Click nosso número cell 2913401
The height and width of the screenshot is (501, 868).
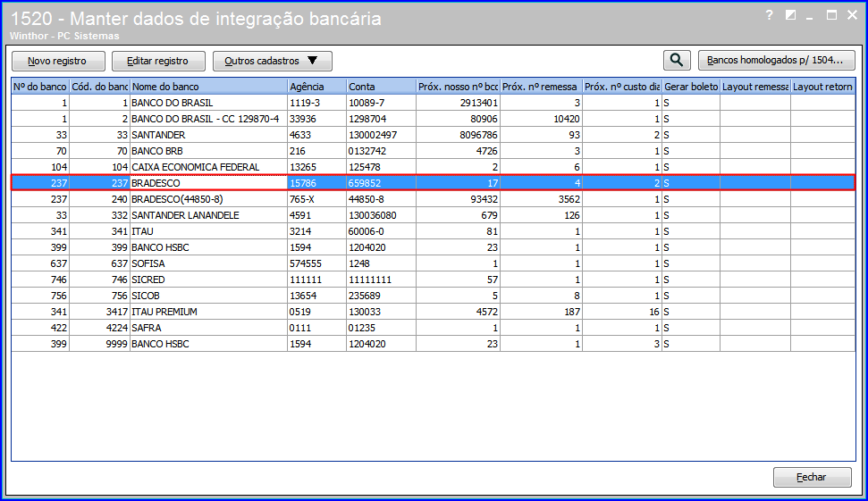pyautogui.click(x=458, y=103)
